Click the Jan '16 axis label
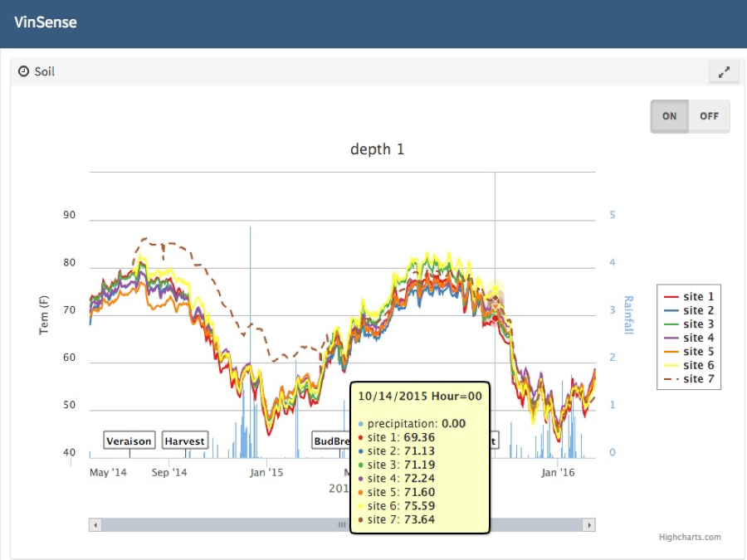Screen dimensions: 747x560 tap(558, 472)
